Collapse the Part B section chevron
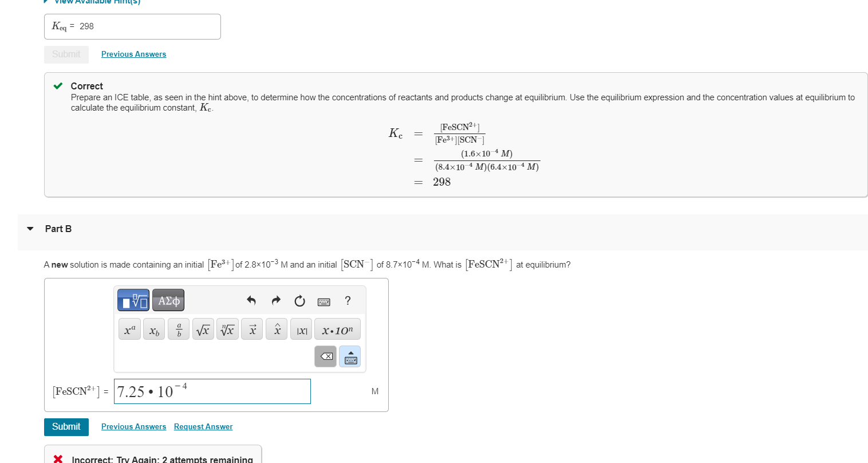 click(x=30, y=228)
